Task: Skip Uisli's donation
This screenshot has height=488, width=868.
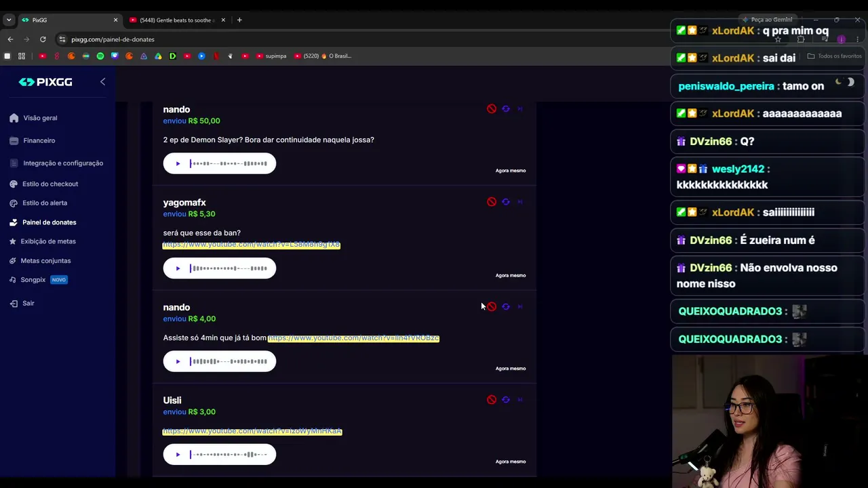Action: pos(520,400)
